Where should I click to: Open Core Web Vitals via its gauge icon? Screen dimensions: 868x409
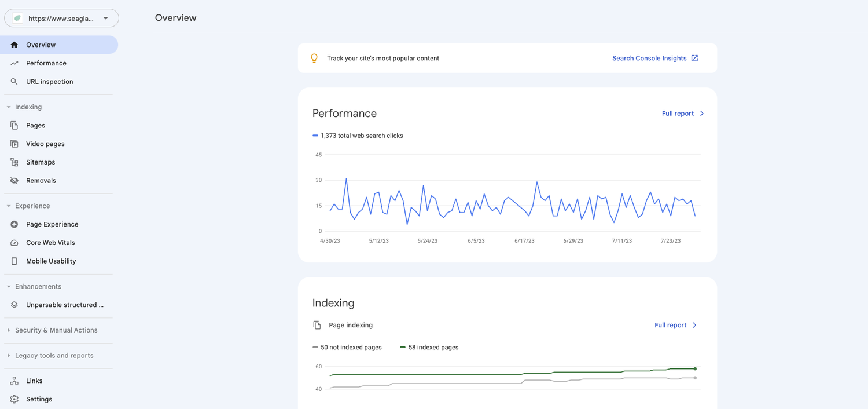click(13, 243)
